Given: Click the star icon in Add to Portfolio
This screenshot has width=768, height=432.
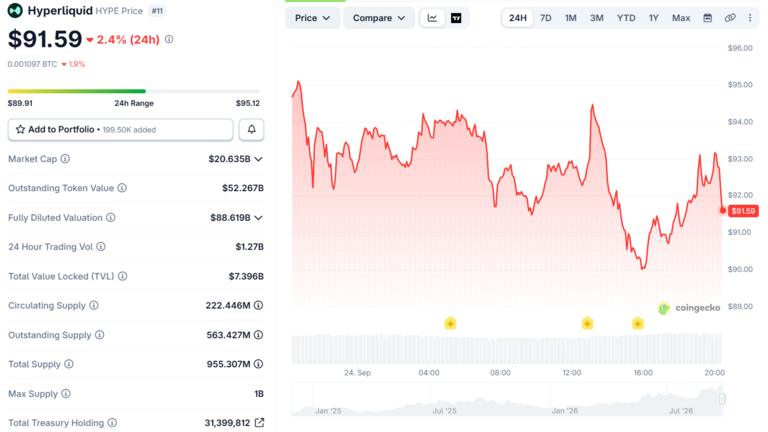Looking at the screenshot, I should (x=20, y=129).
